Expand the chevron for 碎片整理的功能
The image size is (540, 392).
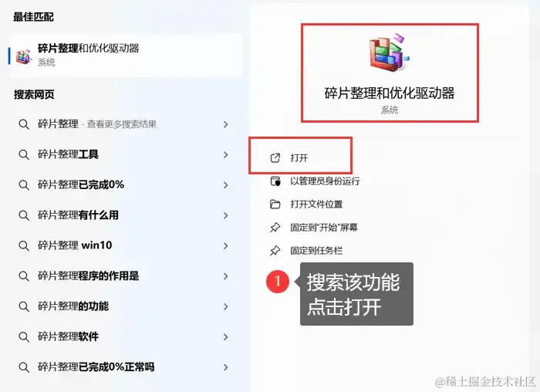(x=225, y=306)
